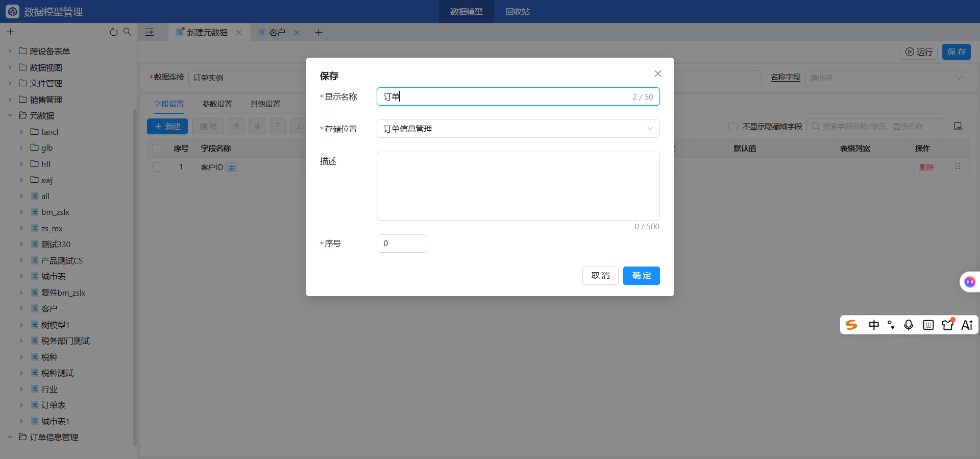Click the 客户 metadata icon in tree
The height and width of the screenshot is (459, 980).
[35, 309]
